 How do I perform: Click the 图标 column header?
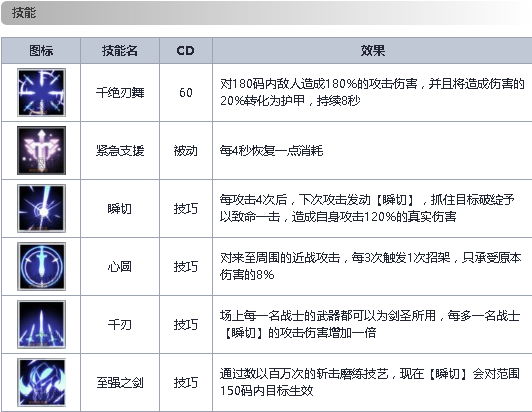(x=41, y=51)
